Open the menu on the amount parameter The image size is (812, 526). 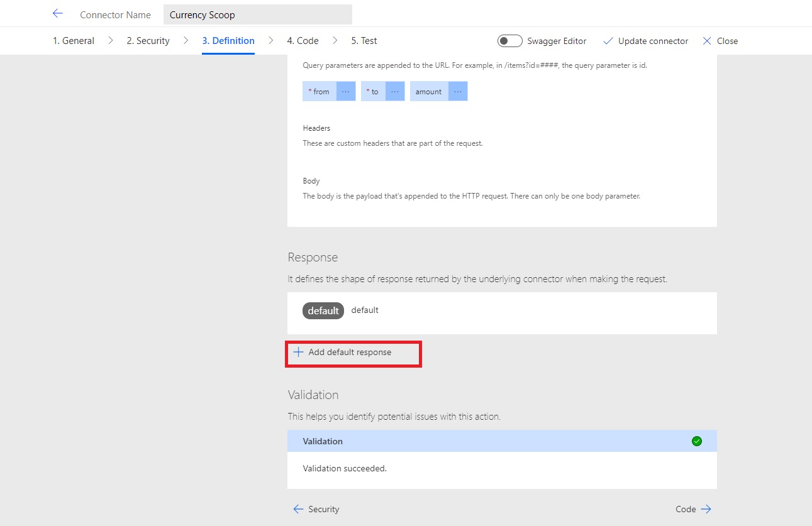click(x=457, y=90)
